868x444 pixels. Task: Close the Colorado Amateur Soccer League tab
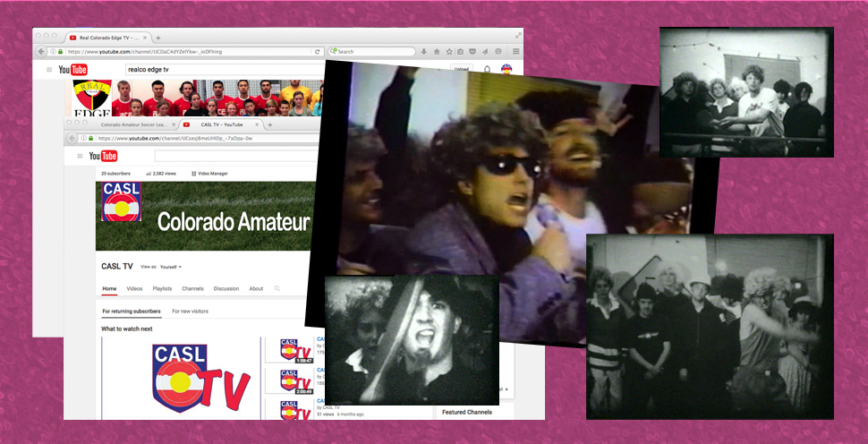click(174, 124)
